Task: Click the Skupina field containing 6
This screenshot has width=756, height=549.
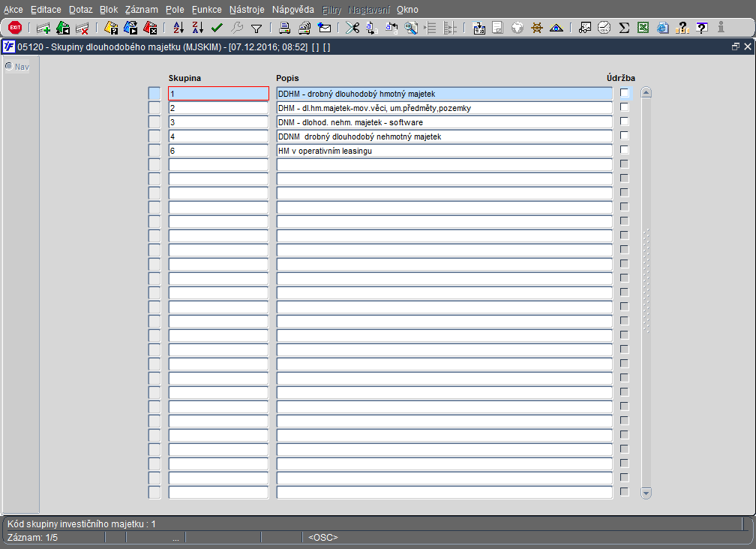Action: (x=218, y=151)
